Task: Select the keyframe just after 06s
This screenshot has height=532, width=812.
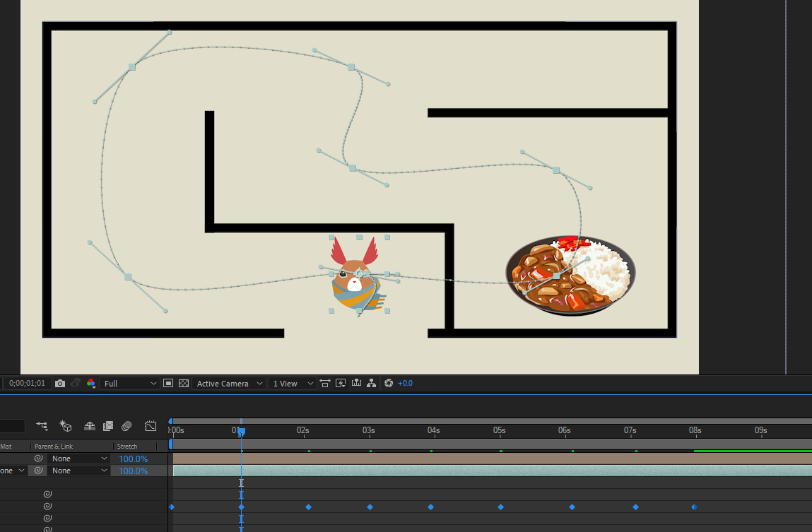Action: click(572, 507)
